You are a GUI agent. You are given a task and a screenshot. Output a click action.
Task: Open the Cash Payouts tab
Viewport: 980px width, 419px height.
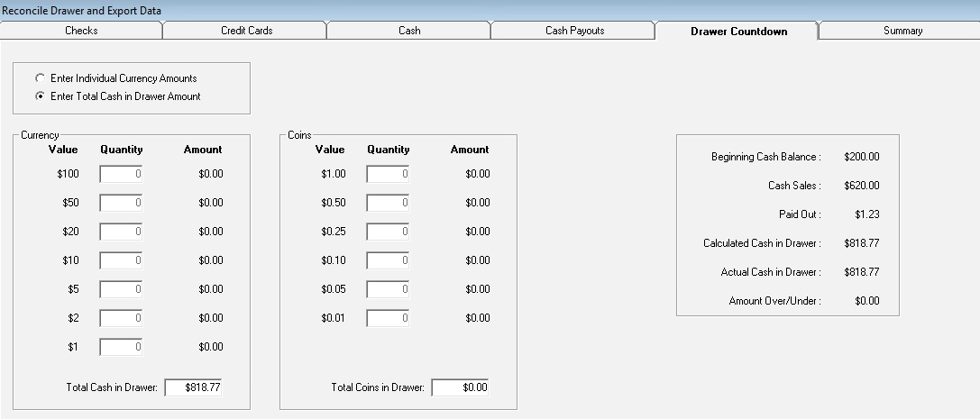[x=574, y=31]
